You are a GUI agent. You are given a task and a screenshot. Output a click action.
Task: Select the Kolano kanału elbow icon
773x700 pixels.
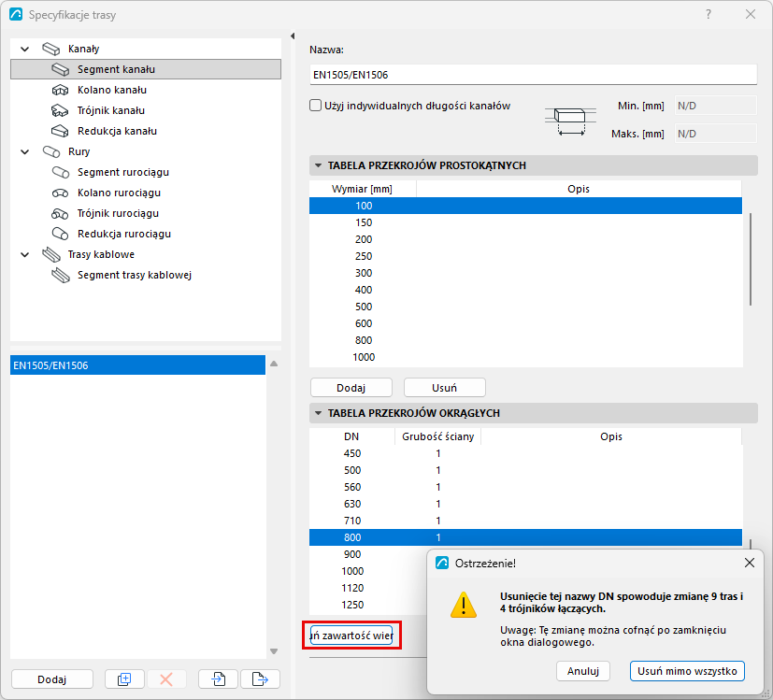tap(60, 91)
